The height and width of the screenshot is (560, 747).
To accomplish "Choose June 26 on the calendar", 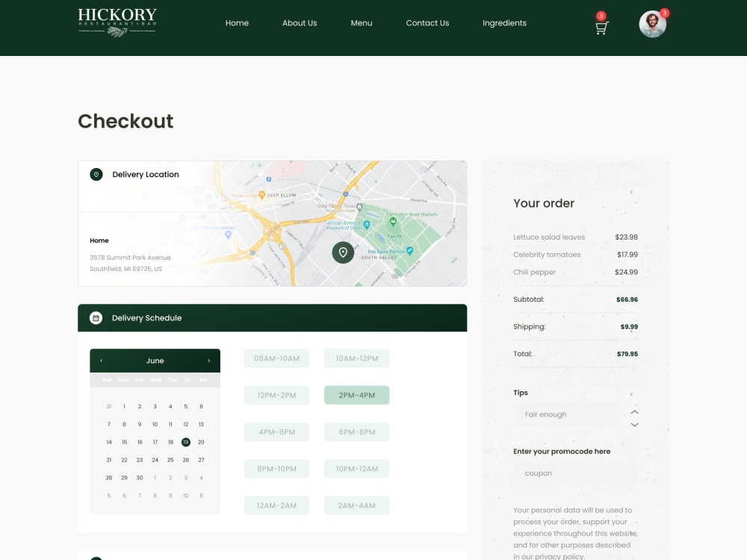I will tap(186, 460).
